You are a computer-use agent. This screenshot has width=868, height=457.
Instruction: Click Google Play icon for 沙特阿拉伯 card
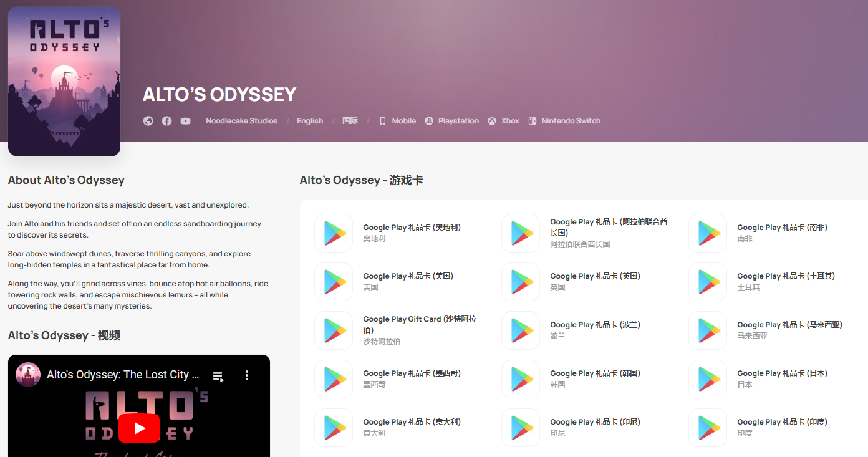click(x=334, y=330)
